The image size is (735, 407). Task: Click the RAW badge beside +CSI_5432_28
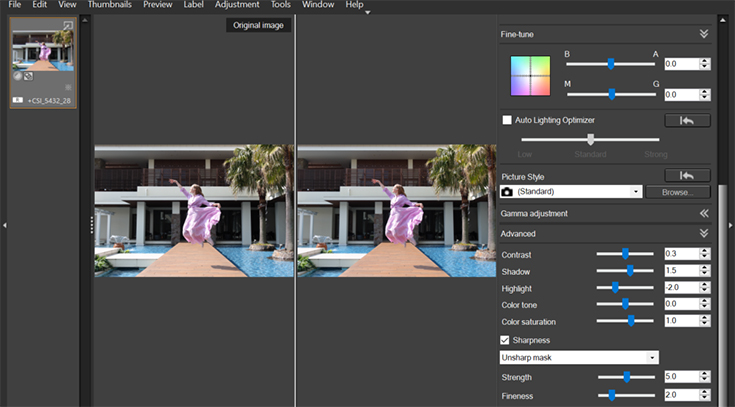pos(18,100)
